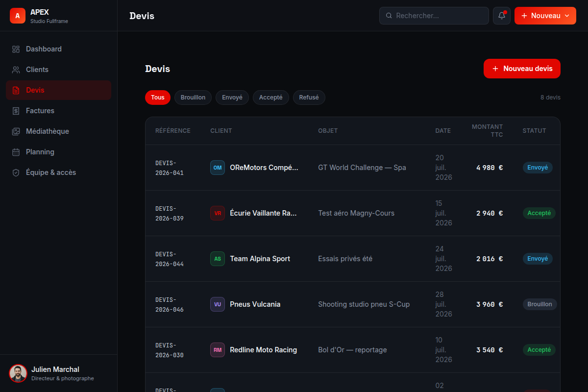Select the Tous filter chip
The height and width of the screenshot is (392, 588).
[158, 98]
